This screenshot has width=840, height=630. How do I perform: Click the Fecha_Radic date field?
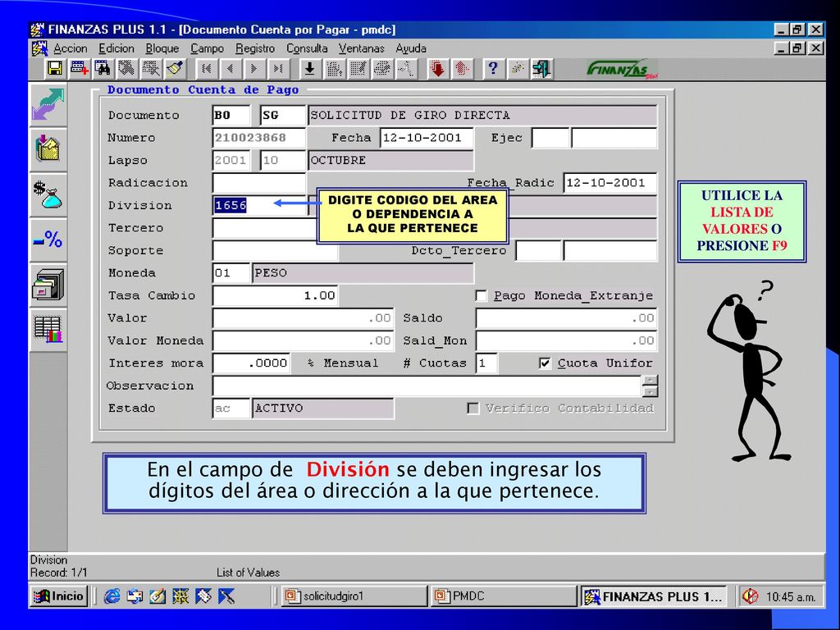pyautogui.click(x=610, y=183)
